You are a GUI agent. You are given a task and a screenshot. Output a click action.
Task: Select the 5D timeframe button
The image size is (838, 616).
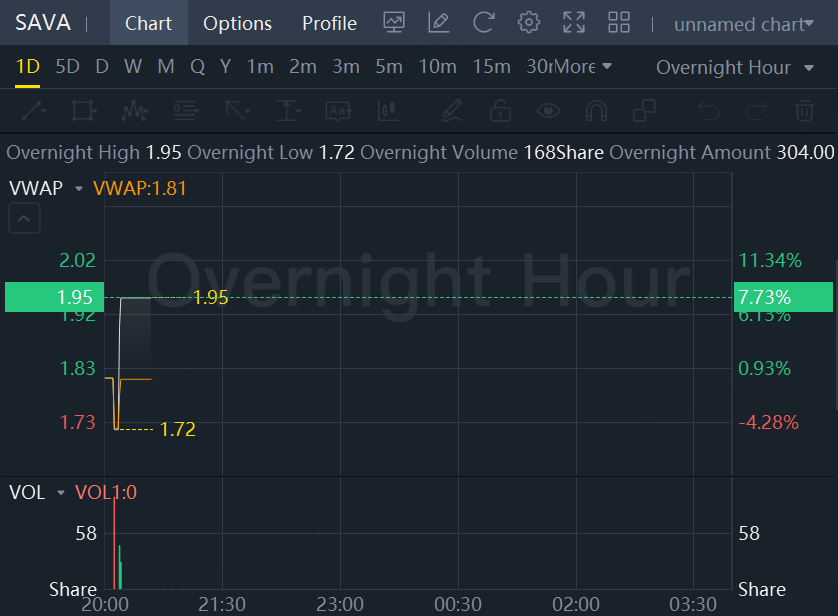click(67, 67)
